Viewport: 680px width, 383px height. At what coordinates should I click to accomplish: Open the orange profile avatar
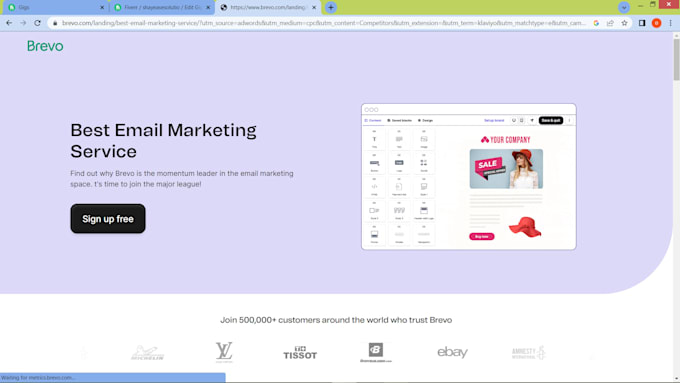(x=656, y=23)
